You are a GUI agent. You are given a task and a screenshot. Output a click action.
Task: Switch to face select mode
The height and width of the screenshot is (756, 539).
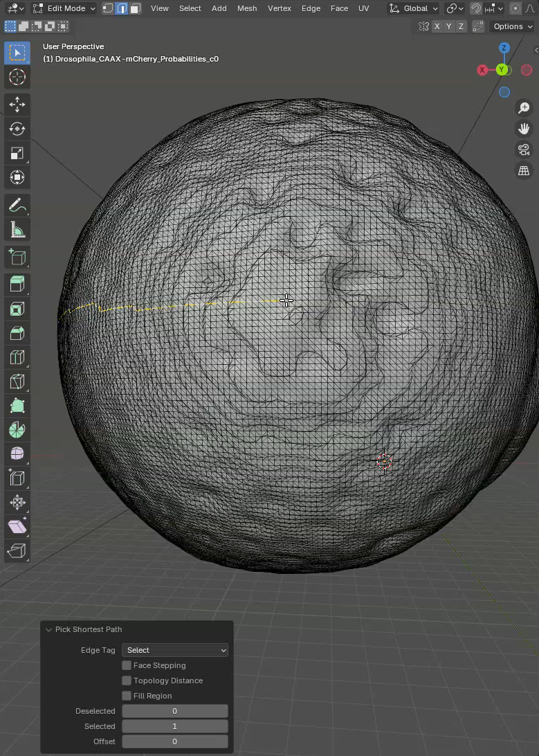pos(136,8)
